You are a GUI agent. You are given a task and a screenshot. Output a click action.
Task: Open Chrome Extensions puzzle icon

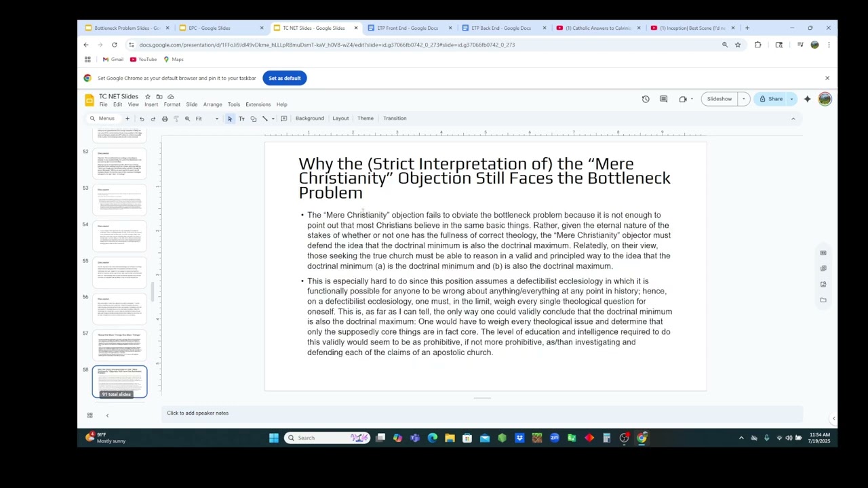(x=757, y=45)
